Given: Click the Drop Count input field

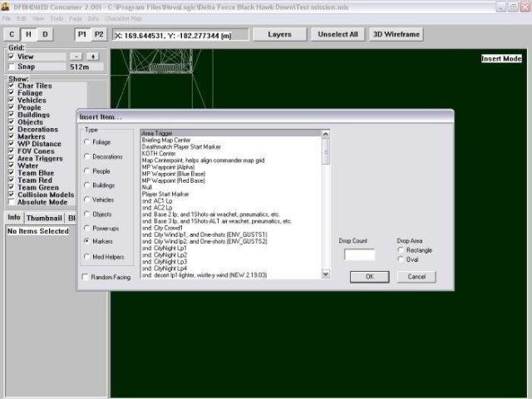Looking at the screenshot, I should tap(359, 254).
